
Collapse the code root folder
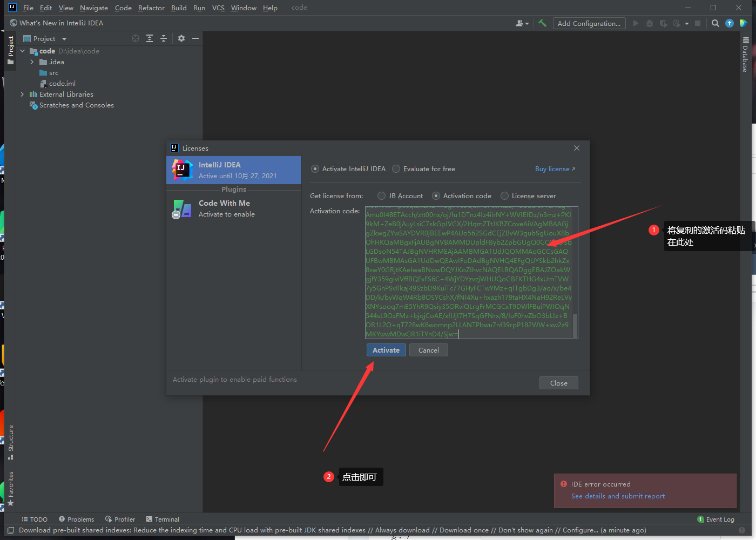click(23, 51)
